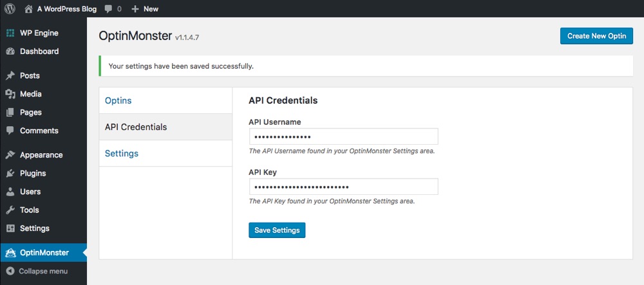Click the 0 comments count
Image resolution: width=644 pixels, height=285 pixels.
119,9
